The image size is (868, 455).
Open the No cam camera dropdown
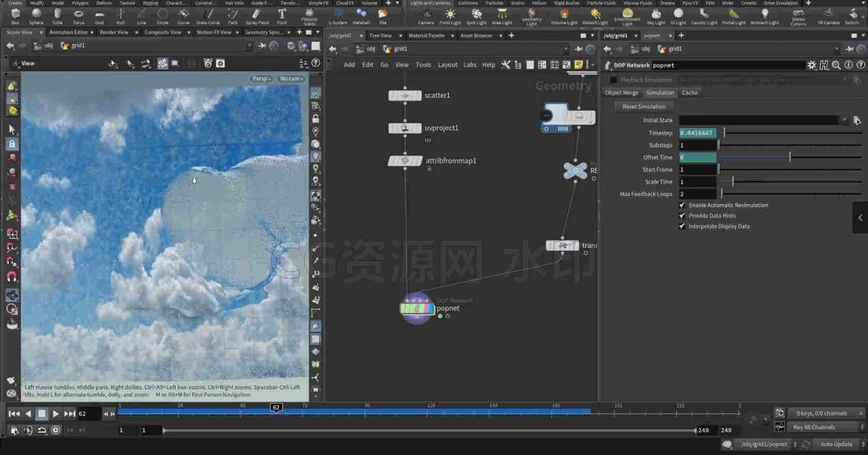[x=291, y=79]
